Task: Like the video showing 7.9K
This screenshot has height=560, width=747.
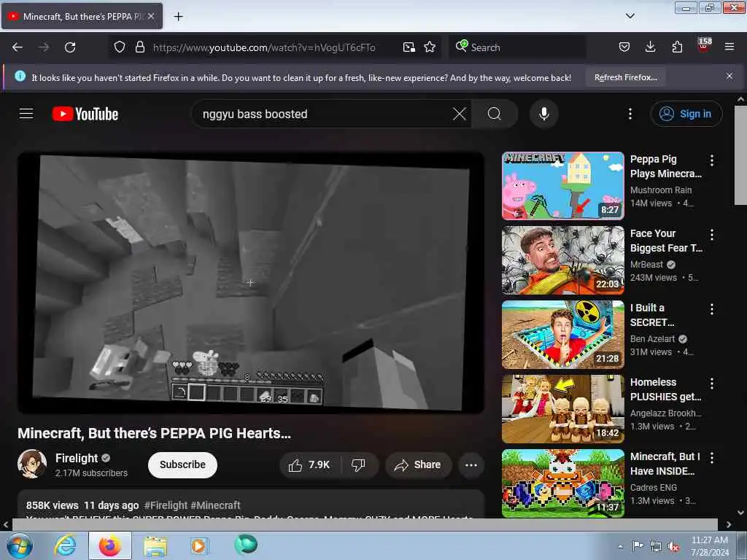Action: click(x=309, y=464)
